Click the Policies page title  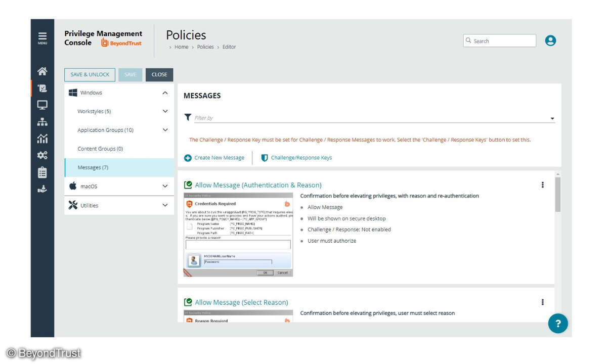coord(186,35)
